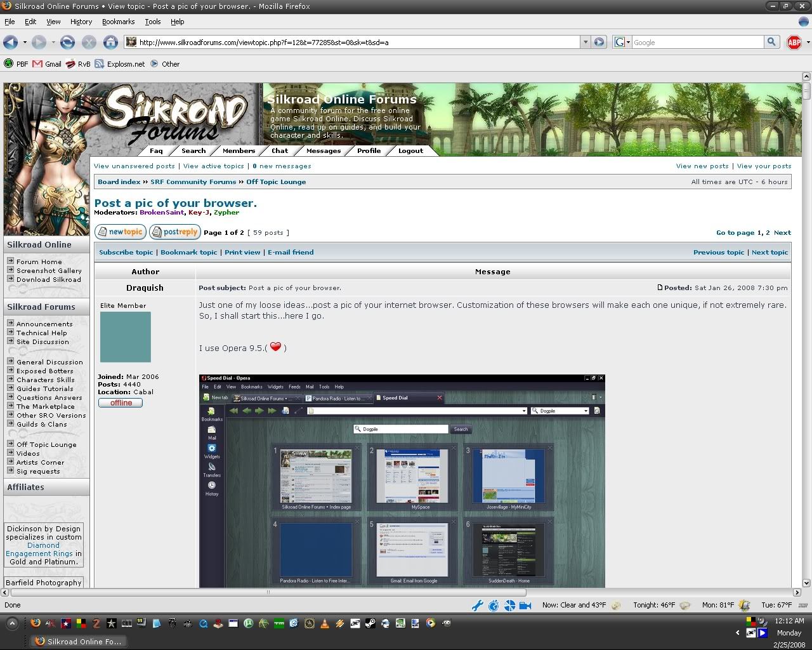Open the Help menu
The width and height of the screenshot is (812, 650).
(x=178, y=22)
